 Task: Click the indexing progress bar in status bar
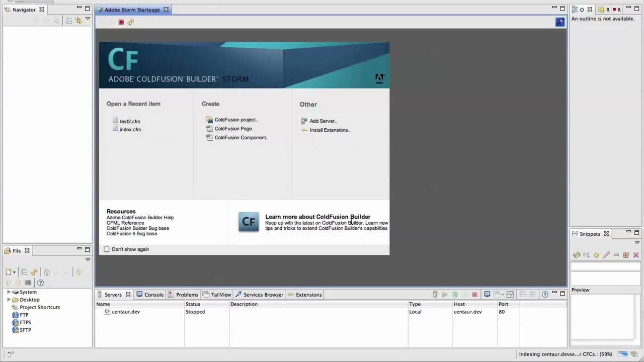[x=623, y=354]
